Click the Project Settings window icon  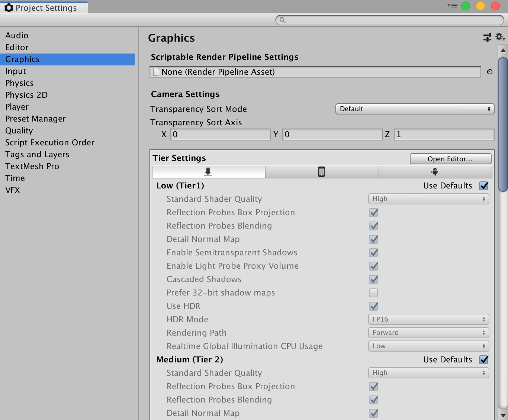point(9,7)
